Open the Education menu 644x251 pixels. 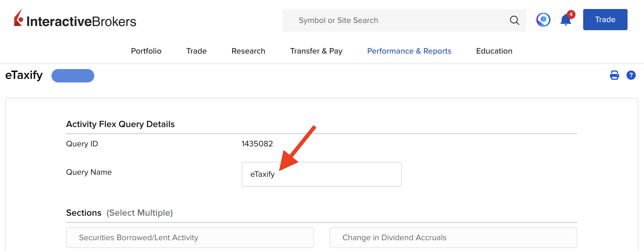pyautogui.click(x=494, y=51)
